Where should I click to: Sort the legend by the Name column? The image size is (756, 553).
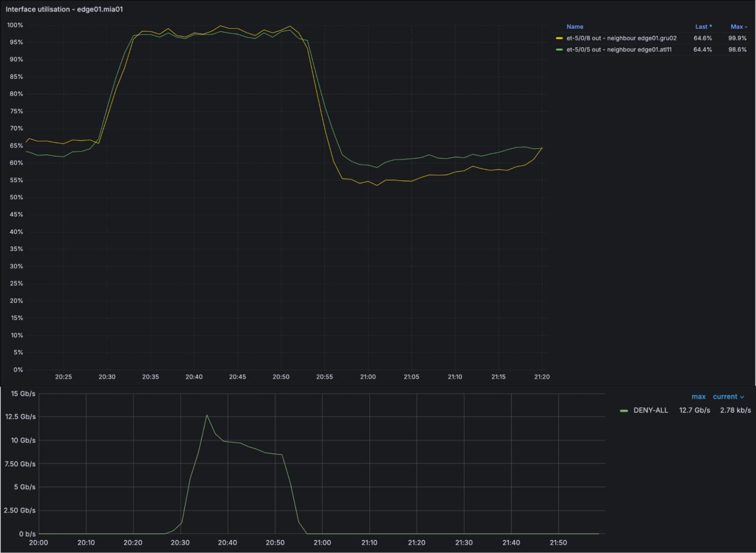[575, 26]
